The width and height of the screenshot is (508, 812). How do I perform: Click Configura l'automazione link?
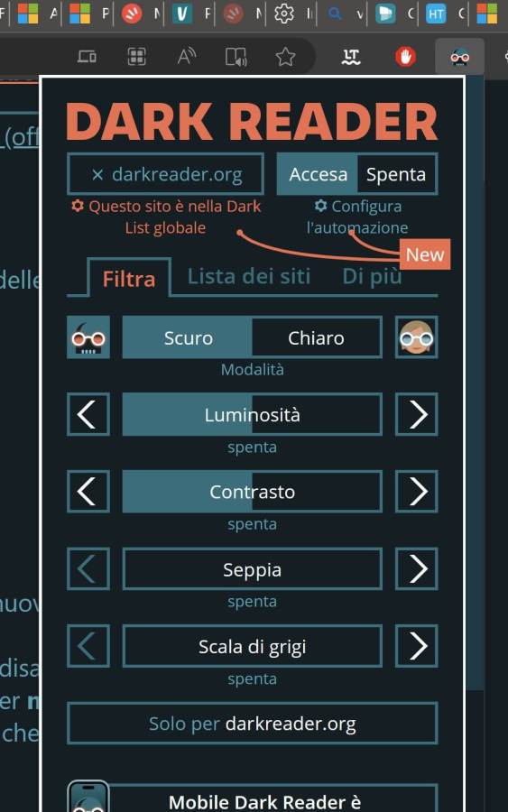(x=357, y=217)
